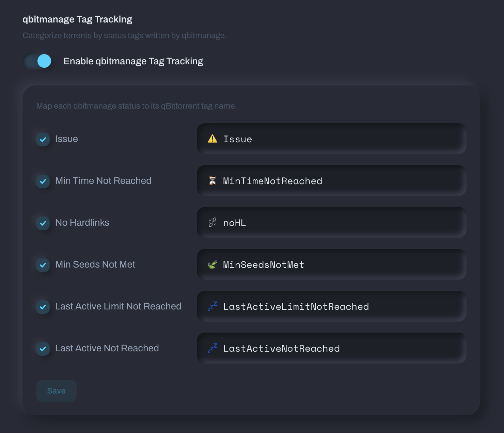This screenshot has height=433, width=504.
Task: Click the feather icon in MinSeedsNotMet field
Action: pos(212,264)
